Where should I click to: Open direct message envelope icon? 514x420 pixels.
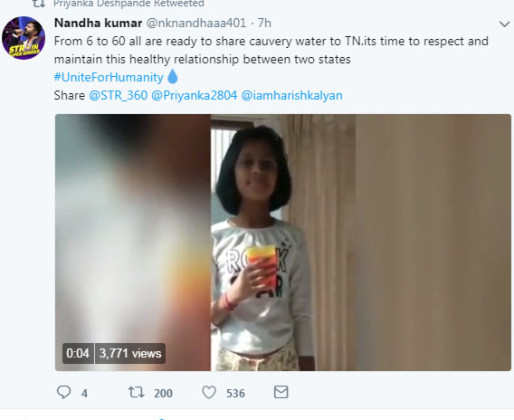point(281,392)
